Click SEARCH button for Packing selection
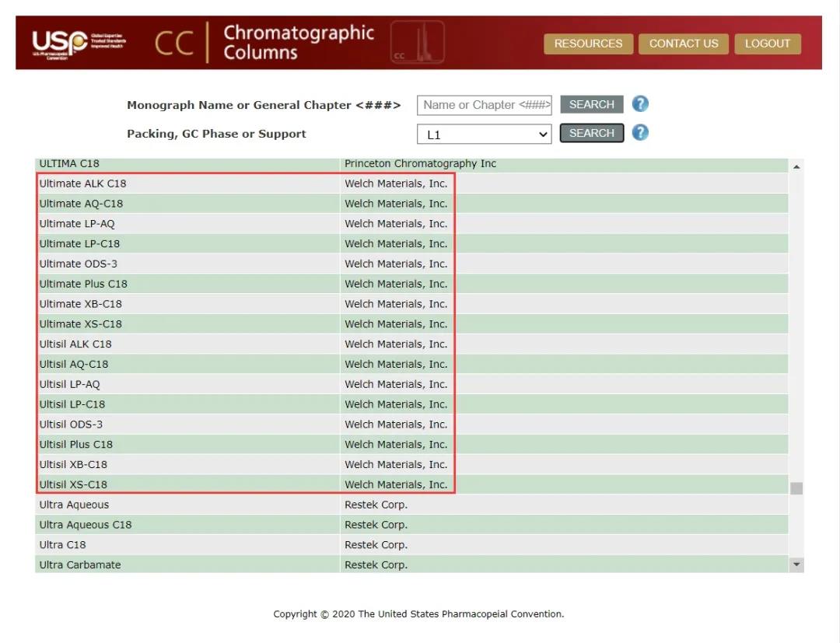This screenshot has width=840, height=643. pyautogui.click(x=591, y=133)
